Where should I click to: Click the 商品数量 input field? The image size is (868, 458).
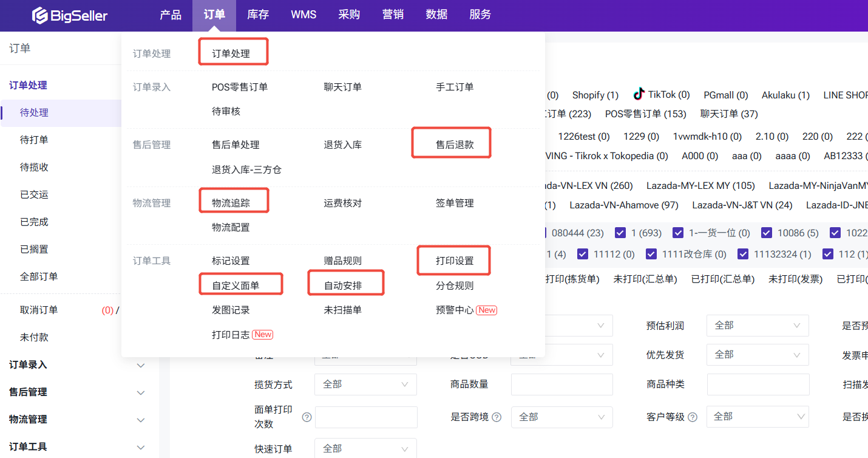tap(561, 385)
